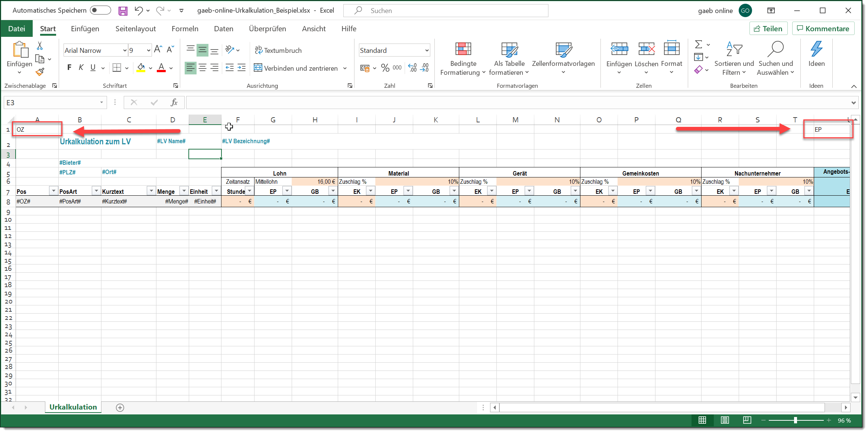Click the zoom slider handle
The width and height of the screenshot is (868, 433).
(x=795, y=420)
